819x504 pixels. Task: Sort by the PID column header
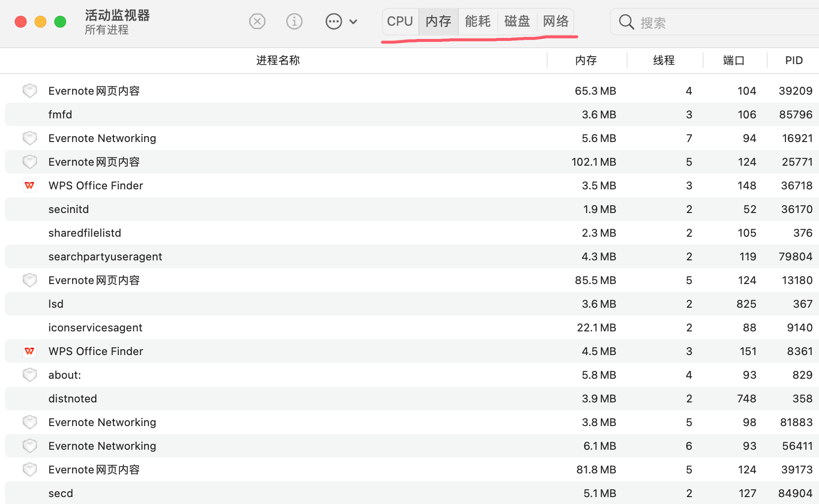click(x=794, y=60)
